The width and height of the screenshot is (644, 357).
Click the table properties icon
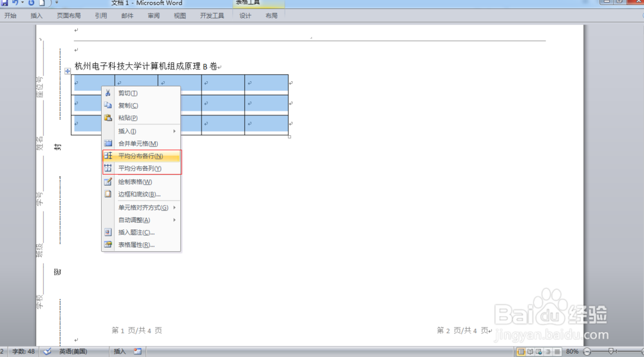108,244
